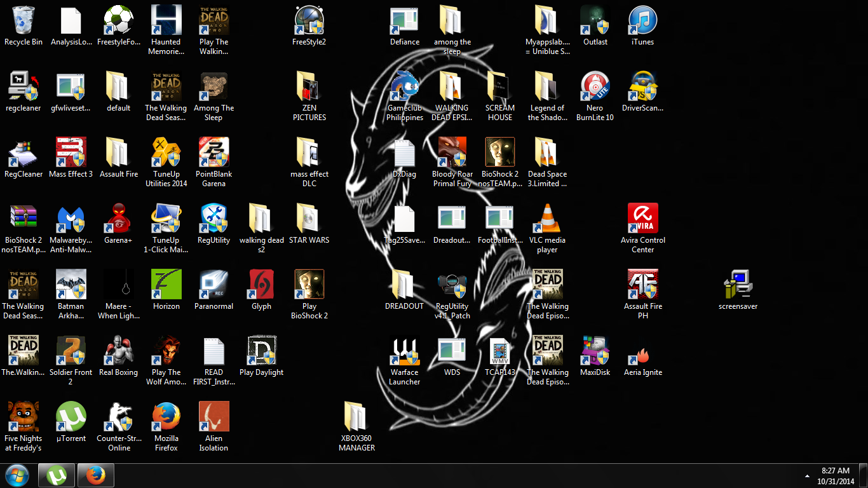This screenshot has width=868, height=488.
Task: Open the Windows Start menu
Action: click(17, 475)
